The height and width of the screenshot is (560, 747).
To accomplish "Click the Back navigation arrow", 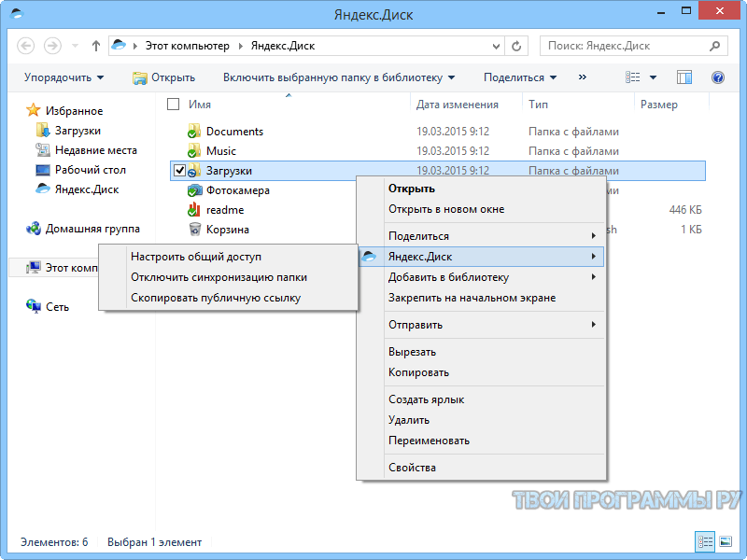I will (x=26, y=46).
